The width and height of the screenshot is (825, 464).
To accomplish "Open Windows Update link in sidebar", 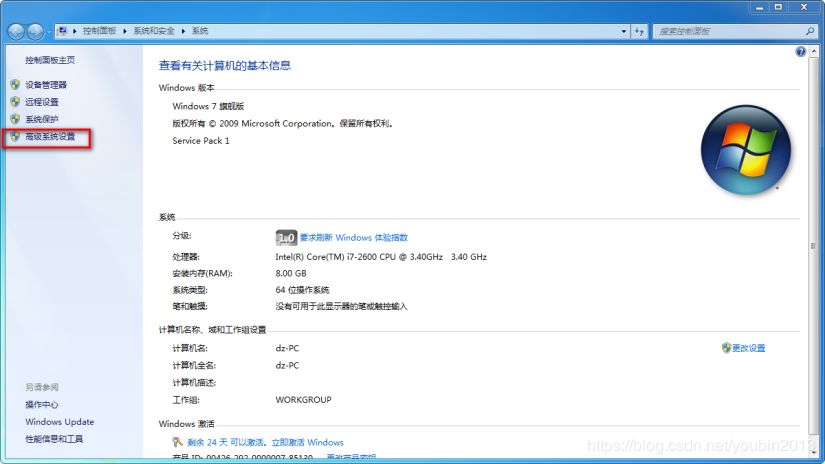I will (x=59, y=422).
